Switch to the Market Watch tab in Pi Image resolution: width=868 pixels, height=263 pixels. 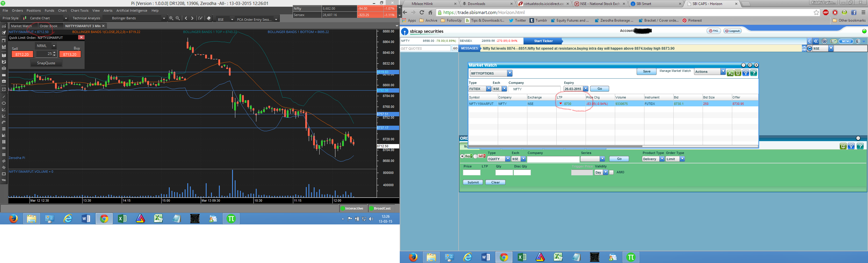(21, 26)
